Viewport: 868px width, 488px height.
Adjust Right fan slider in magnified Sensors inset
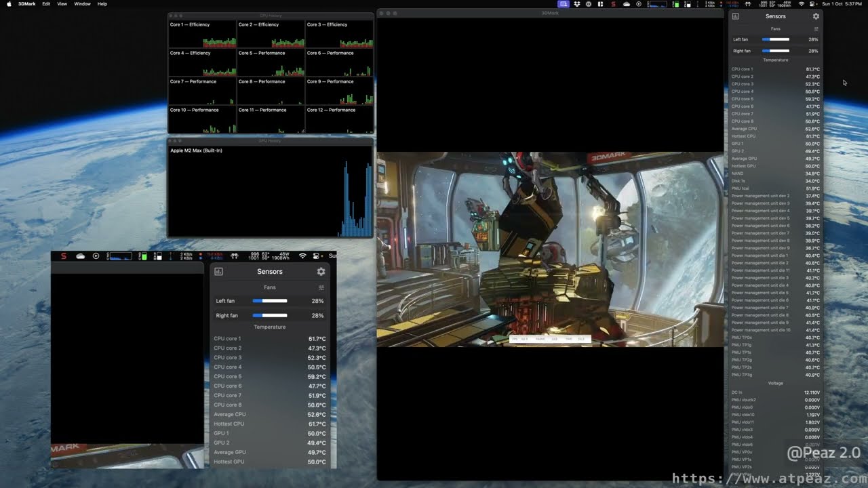tap(270, 316)
